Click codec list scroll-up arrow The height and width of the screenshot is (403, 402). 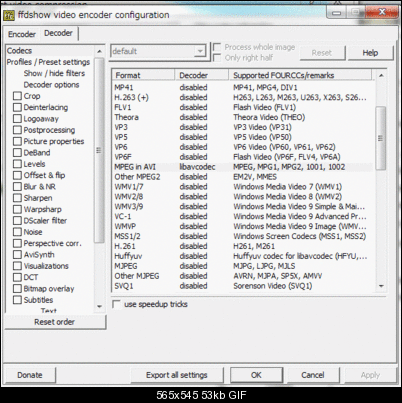tap(381, 76)
